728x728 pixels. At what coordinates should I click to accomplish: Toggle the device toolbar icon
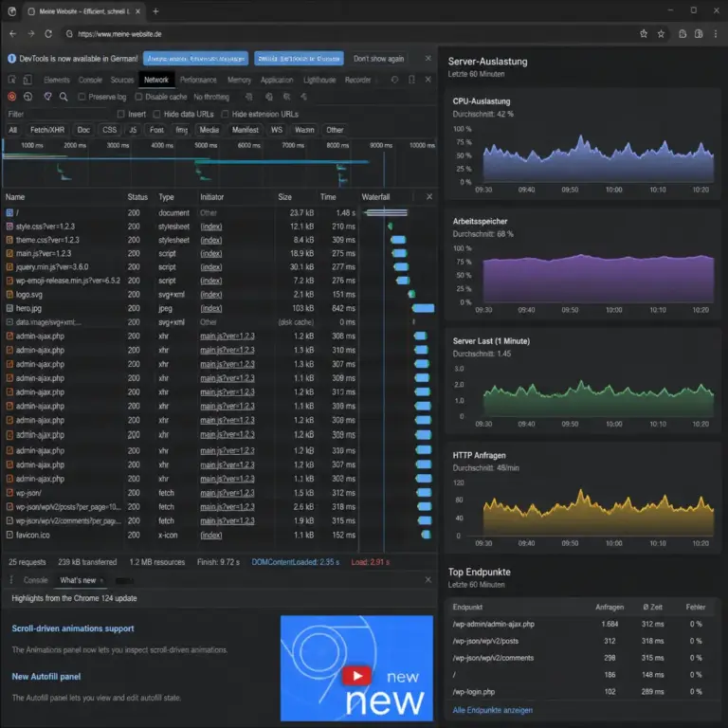27,80
